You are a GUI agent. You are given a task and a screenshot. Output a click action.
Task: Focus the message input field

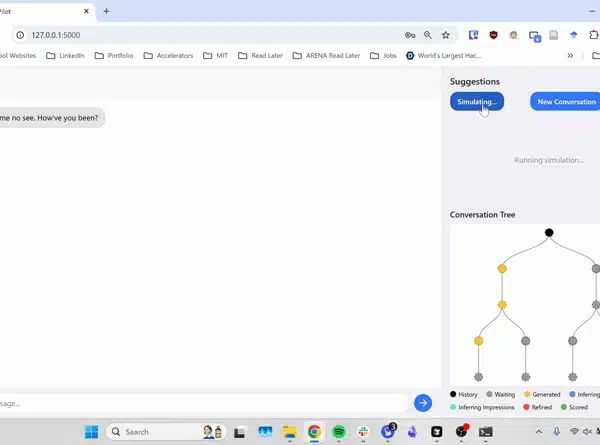(x=203, y=403)
